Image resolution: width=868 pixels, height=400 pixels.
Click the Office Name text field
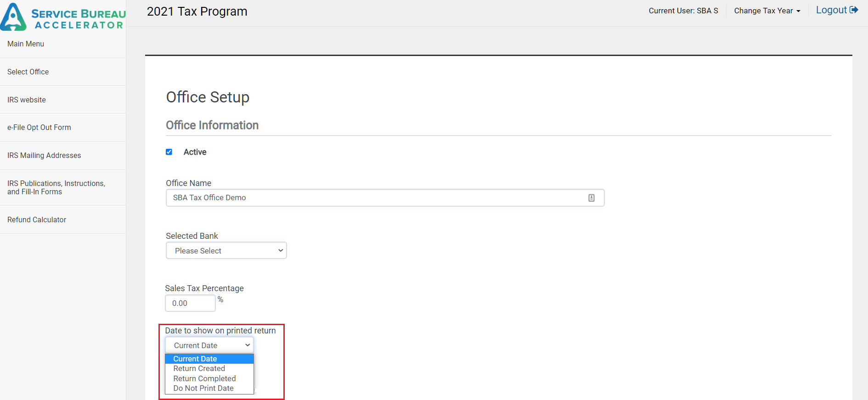tap(377, 198)
